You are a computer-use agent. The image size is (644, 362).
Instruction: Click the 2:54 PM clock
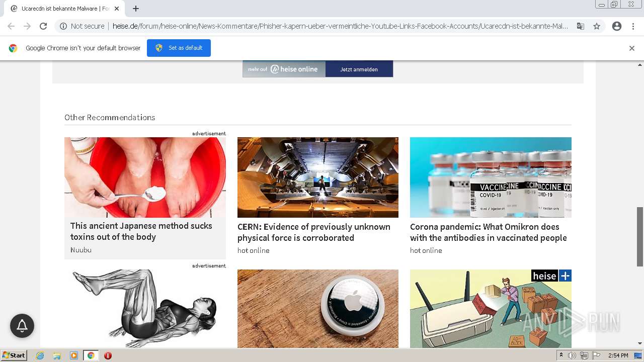point(618,355)
